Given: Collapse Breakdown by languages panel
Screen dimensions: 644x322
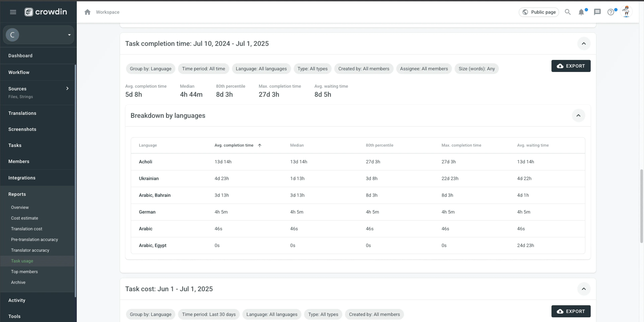Looking at the screenshot, I should 578,115.
